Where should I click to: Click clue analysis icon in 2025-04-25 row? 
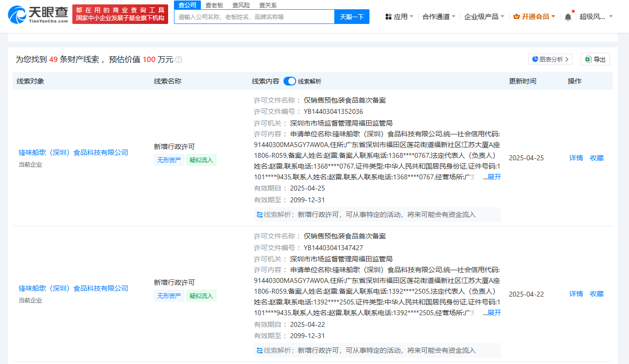260,214
